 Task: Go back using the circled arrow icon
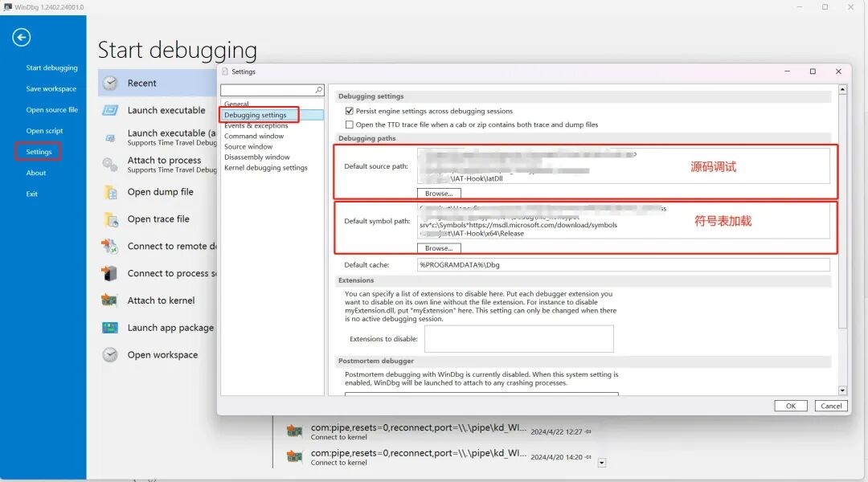coord(22,38)
